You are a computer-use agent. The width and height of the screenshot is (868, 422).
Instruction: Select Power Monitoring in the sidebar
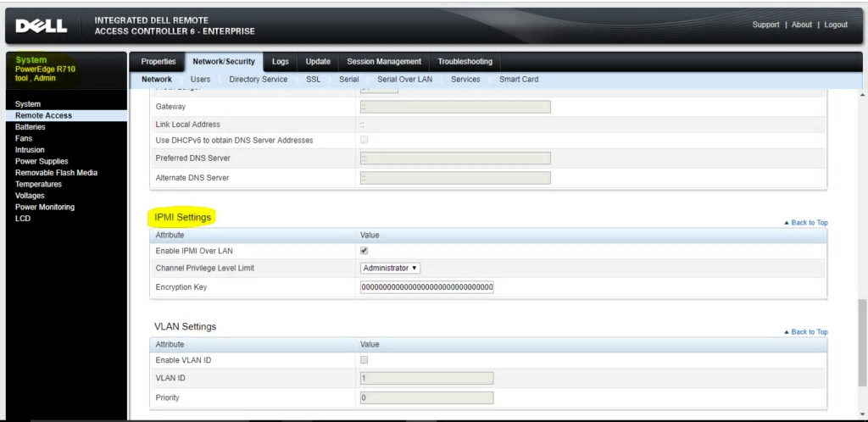point(45,208)
